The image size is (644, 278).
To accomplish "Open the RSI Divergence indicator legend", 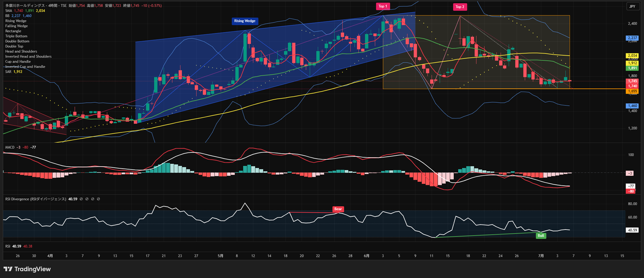I will (x=35, y=199).
